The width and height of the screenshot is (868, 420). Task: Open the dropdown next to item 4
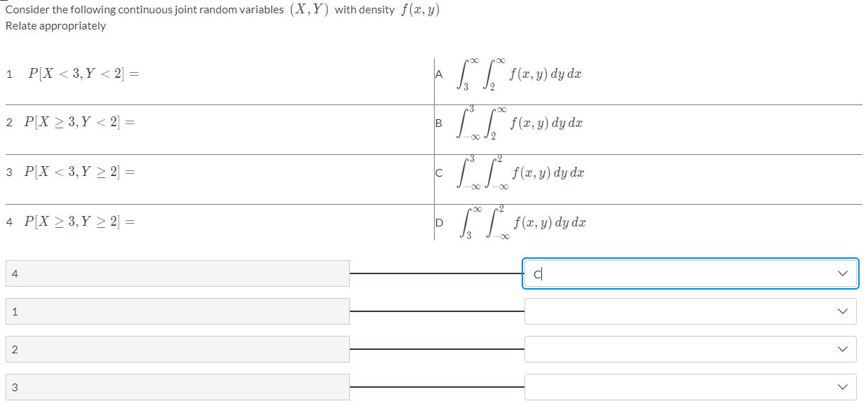coord(843,273)
